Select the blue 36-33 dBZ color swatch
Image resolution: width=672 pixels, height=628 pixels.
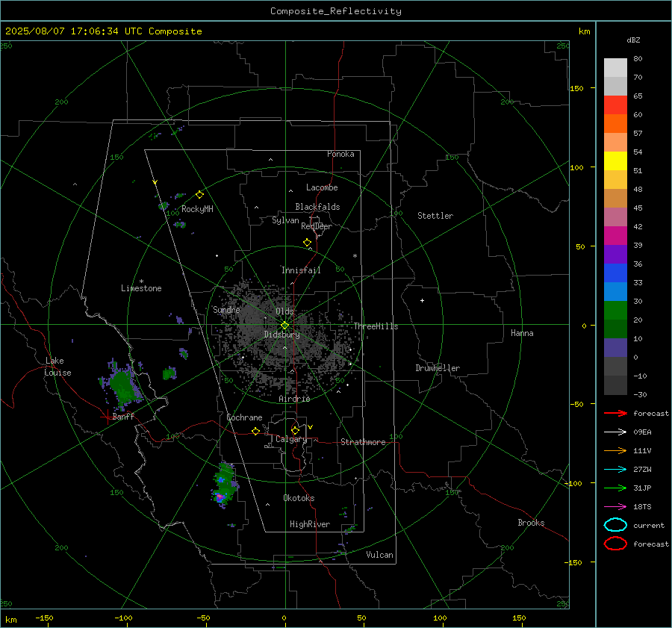pos(615,273)
